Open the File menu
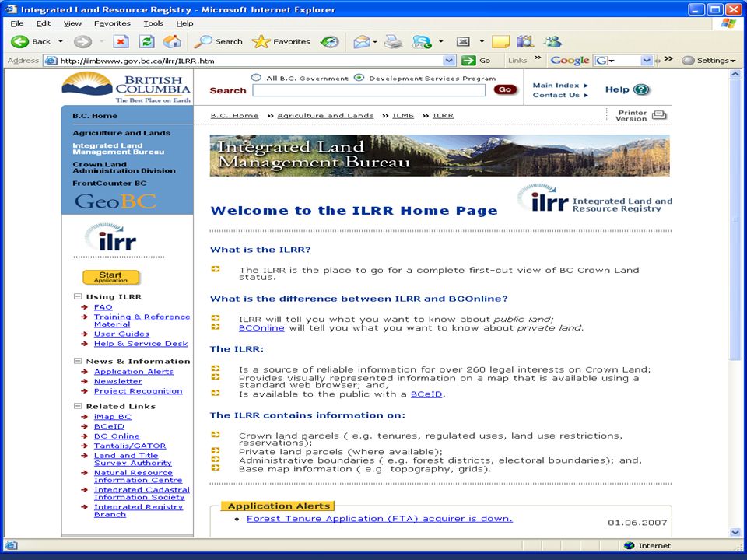 tap(16, 23)
